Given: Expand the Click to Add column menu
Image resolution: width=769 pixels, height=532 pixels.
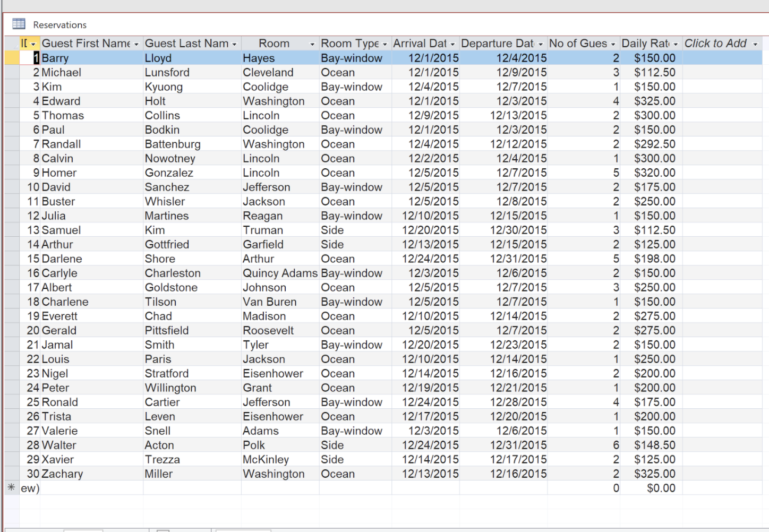Looking at the screenshot, I should [756, 43].
